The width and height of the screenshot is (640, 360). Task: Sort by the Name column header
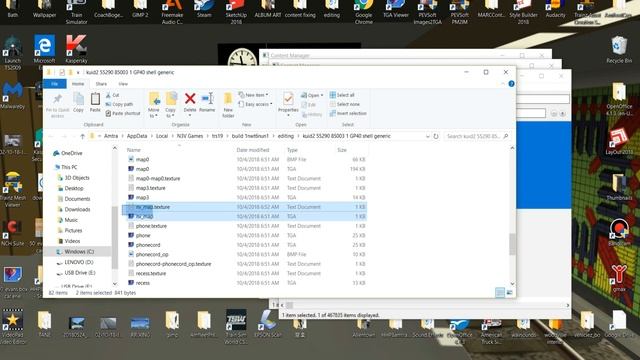(x=134, y=150)
